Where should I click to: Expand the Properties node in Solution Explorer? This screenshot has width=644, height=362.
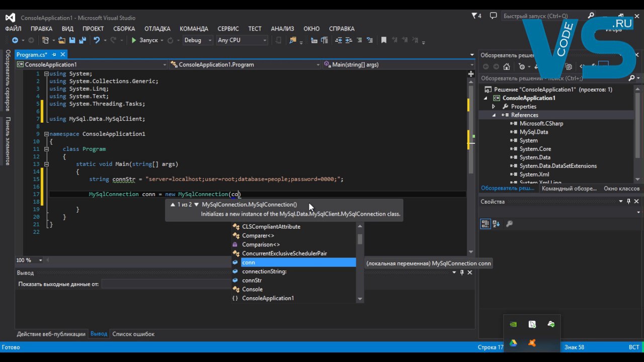(494, 107)
